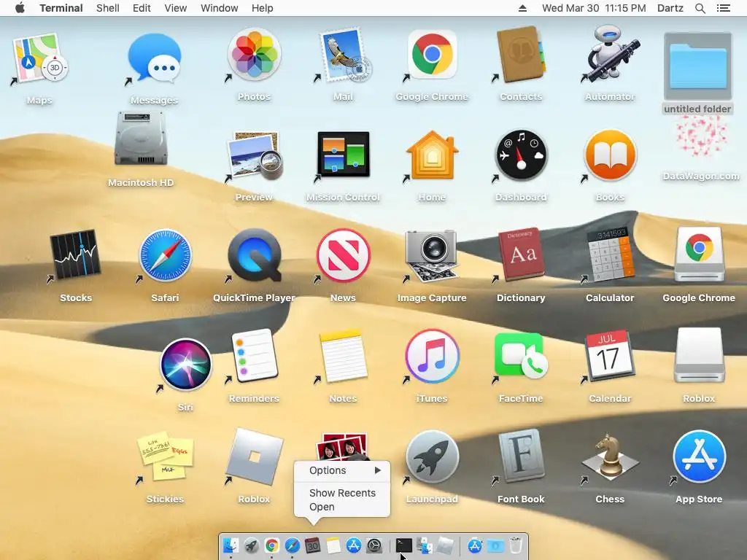The height and width of the screenshot is (560, 747).
Task: Open the Mission Control icon
Action: pyautogui.click(x=343, y=155)
